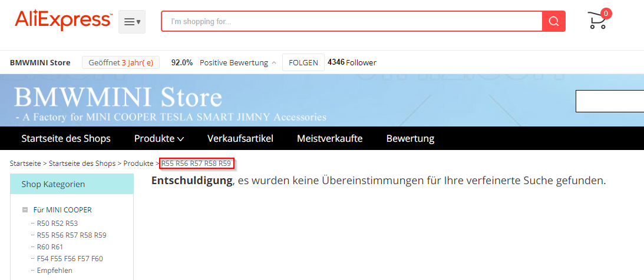Select R60 R61 category
644x280 pixels.
[x=50, y=247]
